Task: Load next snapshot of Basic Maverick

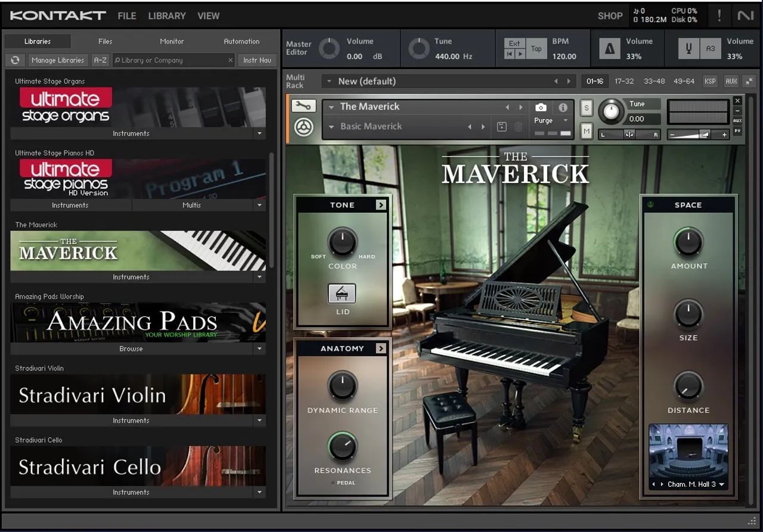Action: [x=483, y=126]
